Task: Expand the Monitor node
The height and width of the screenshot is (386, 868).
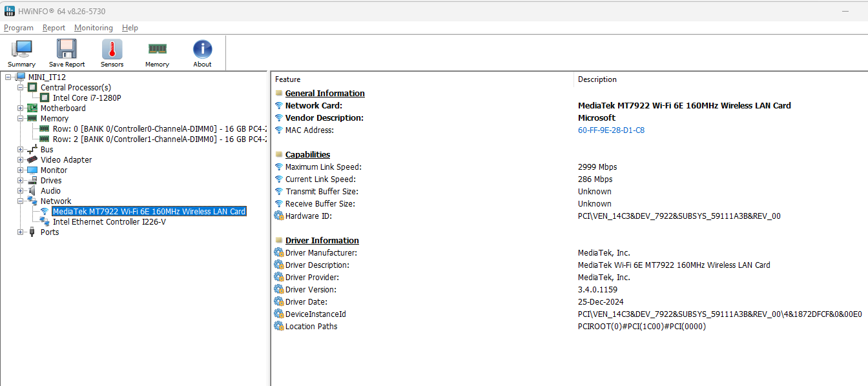Action: [x=21, y=170]
